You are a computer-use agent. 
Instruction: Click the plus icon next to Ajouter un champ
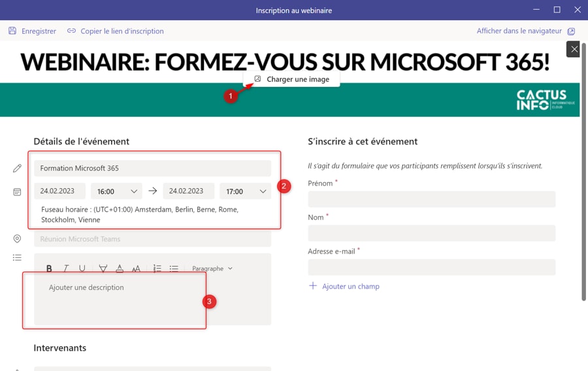coord(313,286)
